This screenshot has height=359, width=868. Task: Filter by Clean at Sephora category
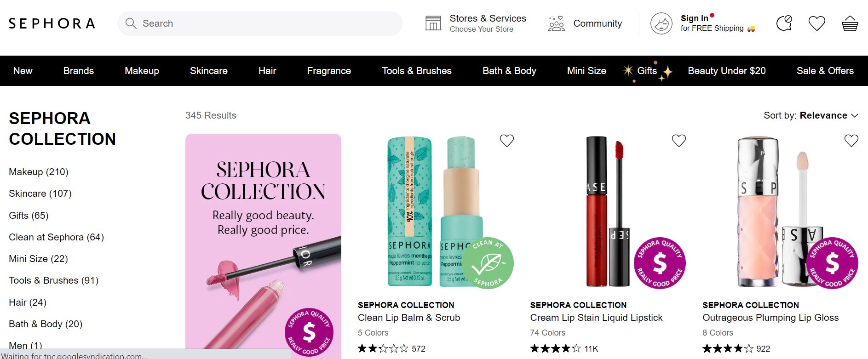point(56,237)
